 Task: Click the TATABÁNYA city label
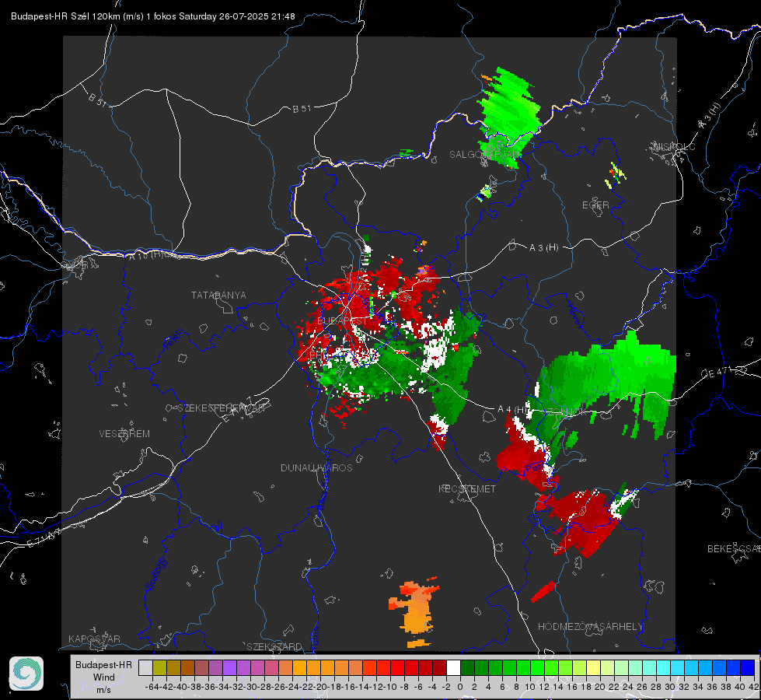tap(218, 296)
